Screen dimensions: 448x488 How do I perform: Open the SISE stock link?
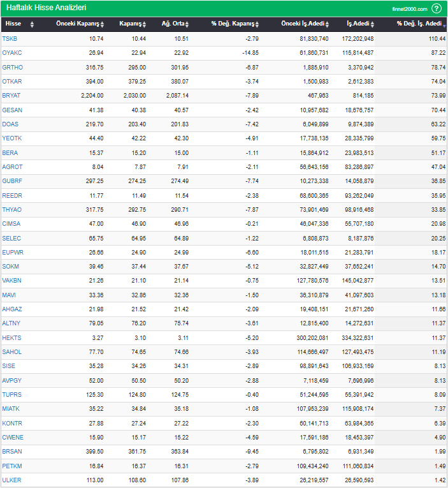pos(9,366)
